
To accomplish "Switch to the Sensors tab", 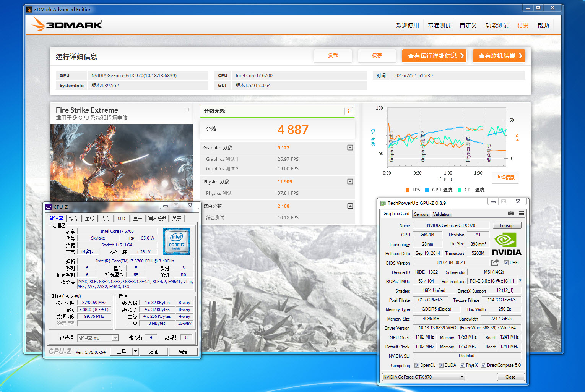I will pyautogui.click(x=421, y=214).
